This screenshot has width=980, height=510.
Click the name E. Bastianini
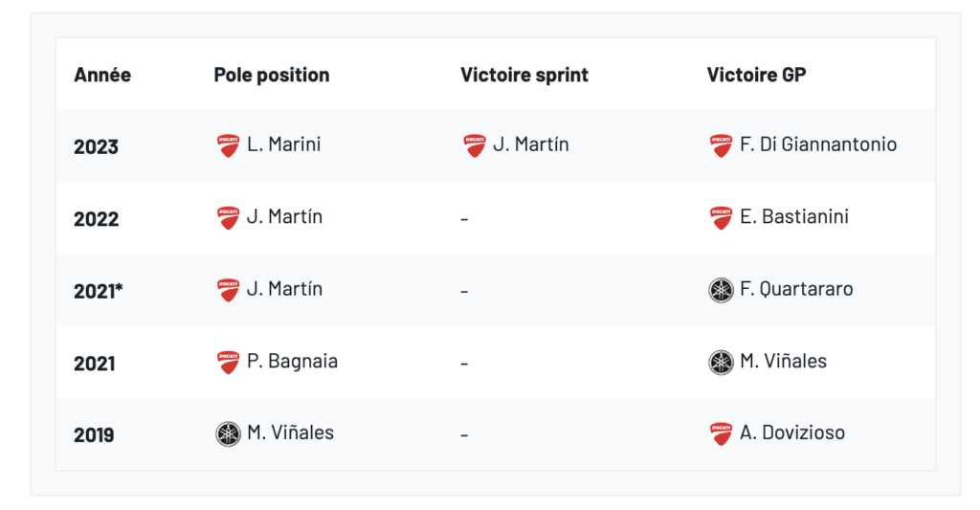point(794,217)
